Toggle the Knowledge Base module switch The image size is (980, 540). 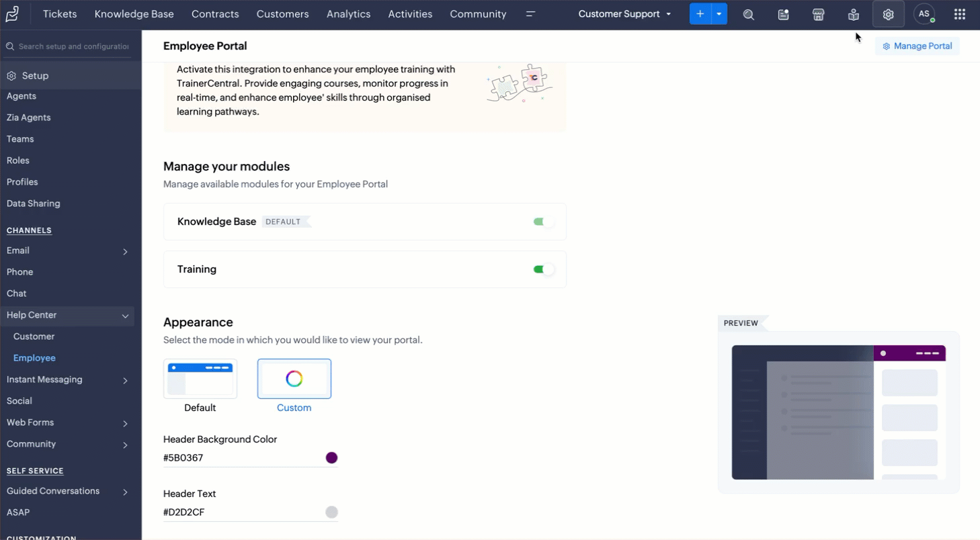point(543,222)
